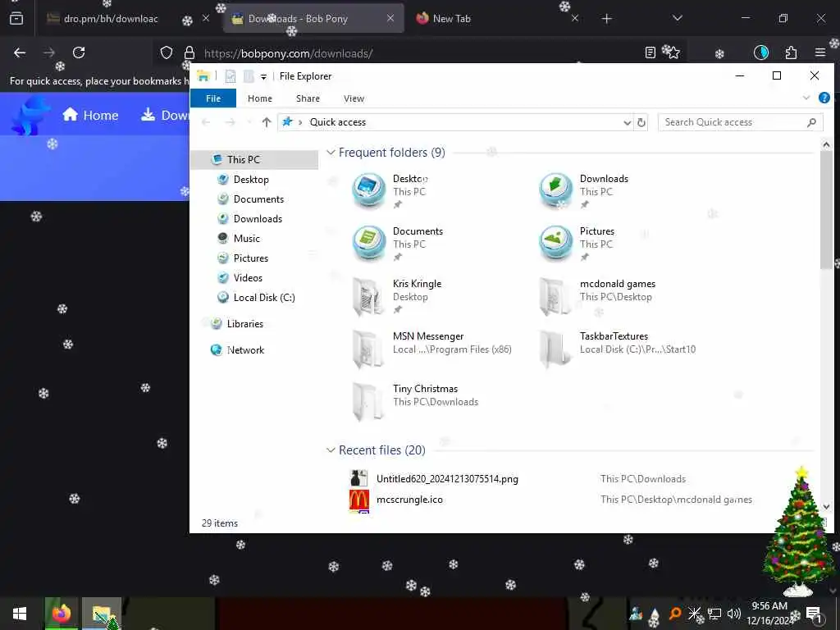
Task: Open the File ribbon tab
Action: click(213, 98)
